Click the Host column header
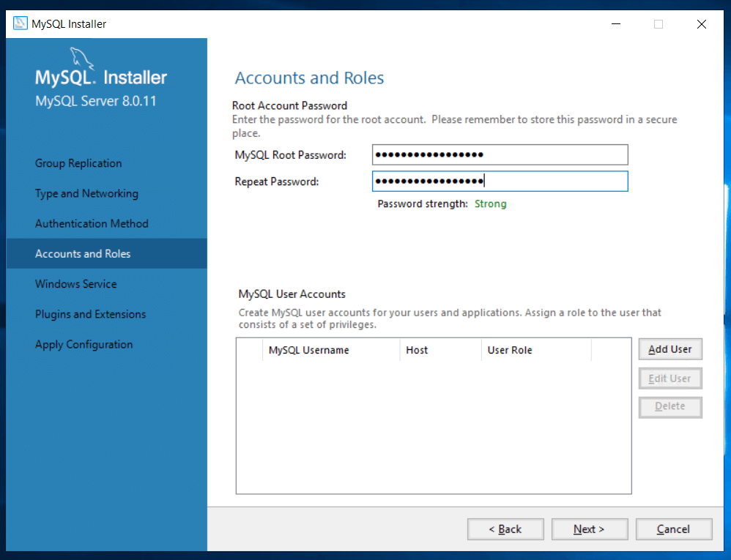Viewport: 731px width, 560px height. 417,350
